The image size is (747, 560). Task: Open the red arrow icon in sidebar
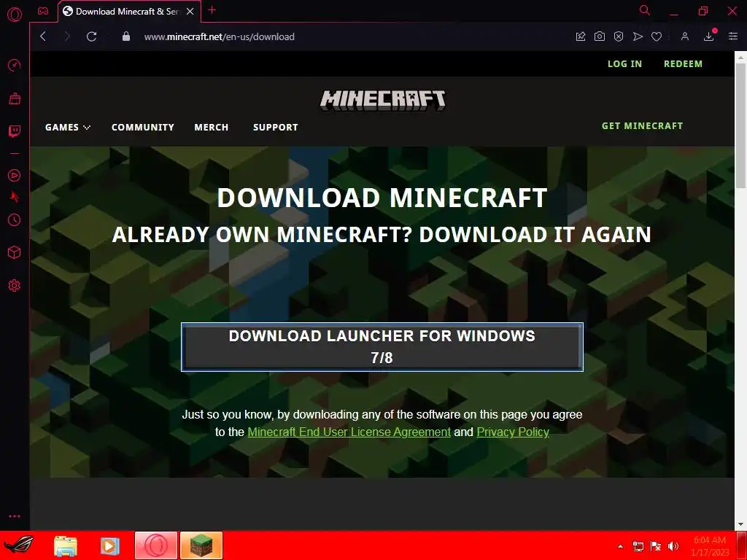15,197
